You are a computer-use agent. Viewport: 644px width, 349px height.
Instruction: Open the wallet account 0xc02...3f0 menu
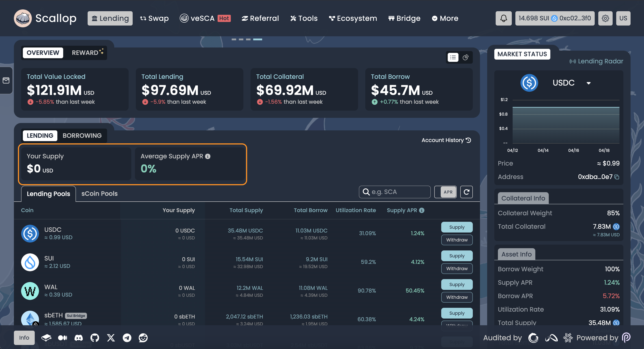click(x=555, y=18)
